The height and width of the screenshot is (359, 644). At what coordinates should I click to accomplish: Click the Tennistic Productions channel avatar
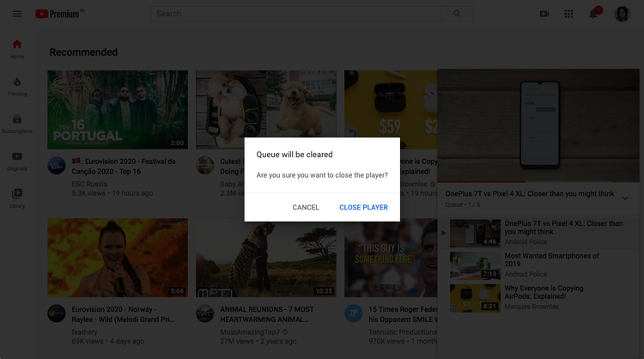(x=353, y=313)
